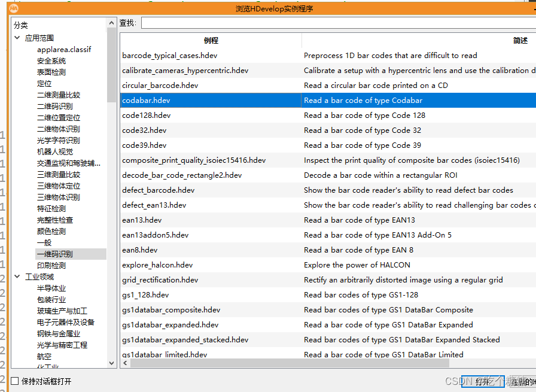This screenshot has width=536, height=392.
Task: Select 表面检测 category
Action: click(51, 72)
